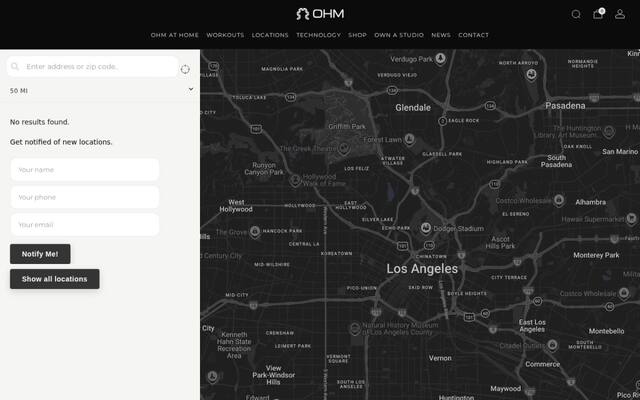Open the user account icon
The height and width of the screenshot is (400, 640).
click(620, 14)
